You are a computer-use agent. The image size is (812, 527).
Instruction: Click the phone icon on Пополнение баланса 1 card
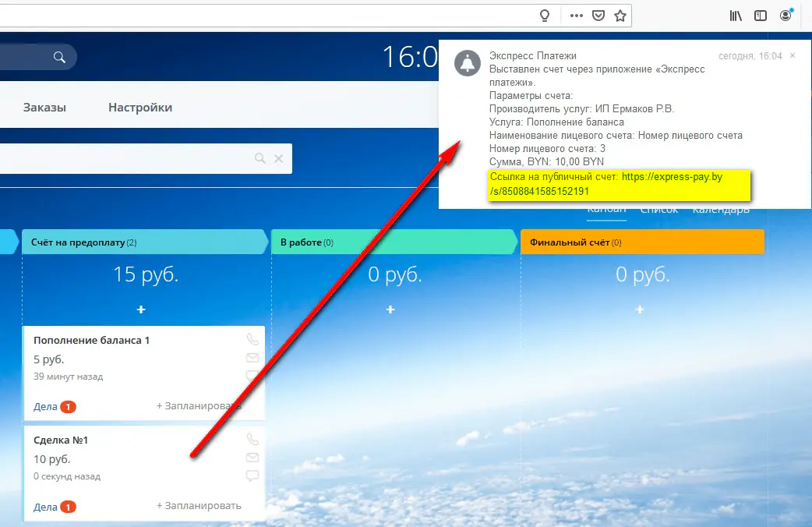252,339
